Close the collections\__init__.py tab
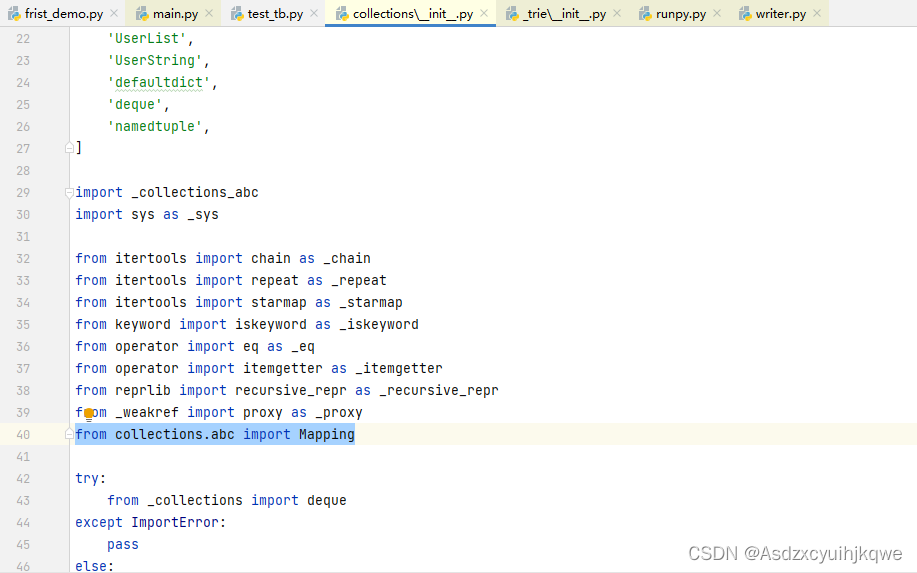The image size is (917, 573). pos(484,13)
